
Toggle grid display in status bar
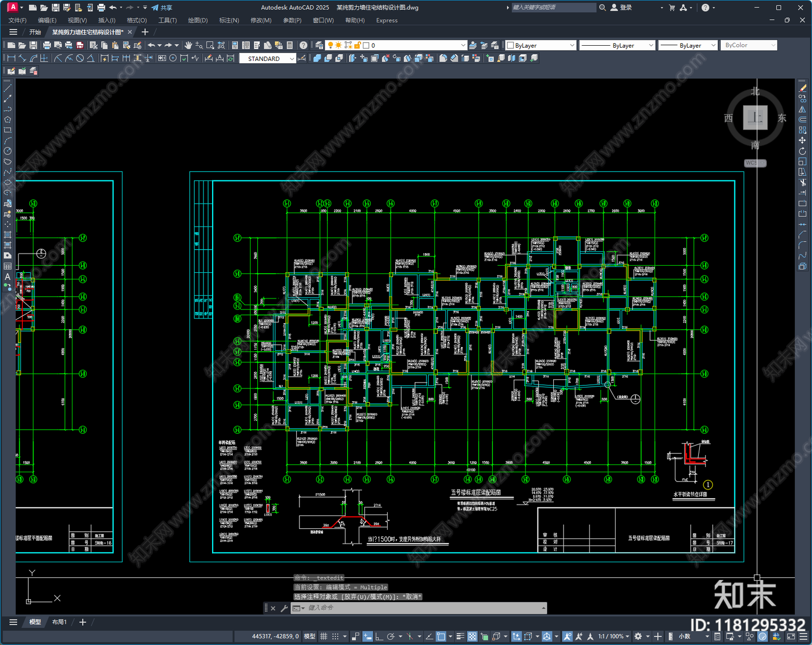point(324,636)
